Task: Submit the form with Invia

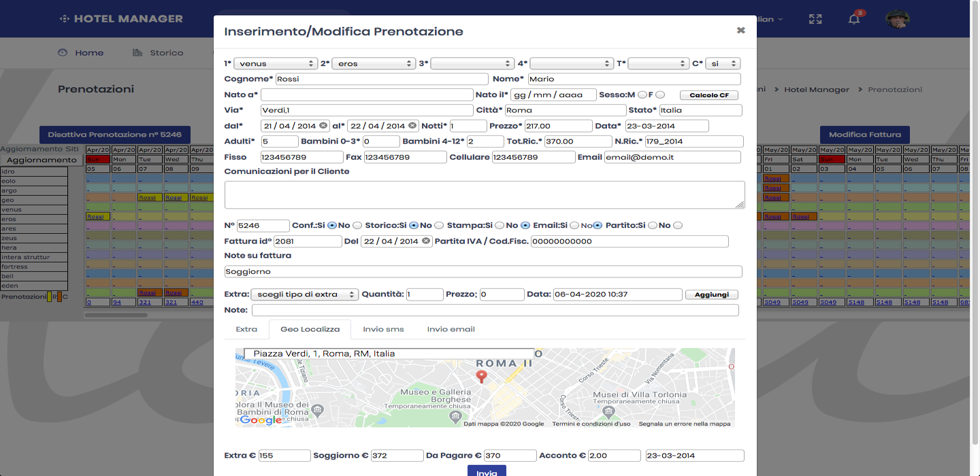Action: click(487, 471)
